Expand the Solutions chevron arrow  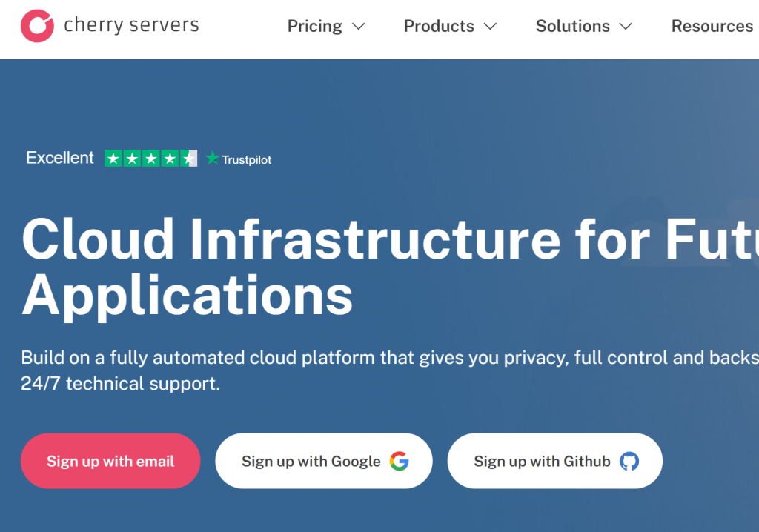[626, 26]
